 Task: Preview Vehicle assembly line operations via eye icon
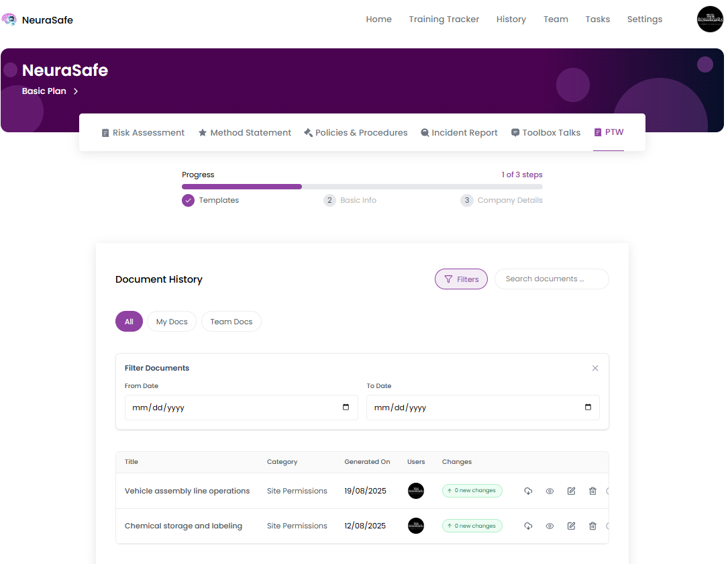[550, 491]
